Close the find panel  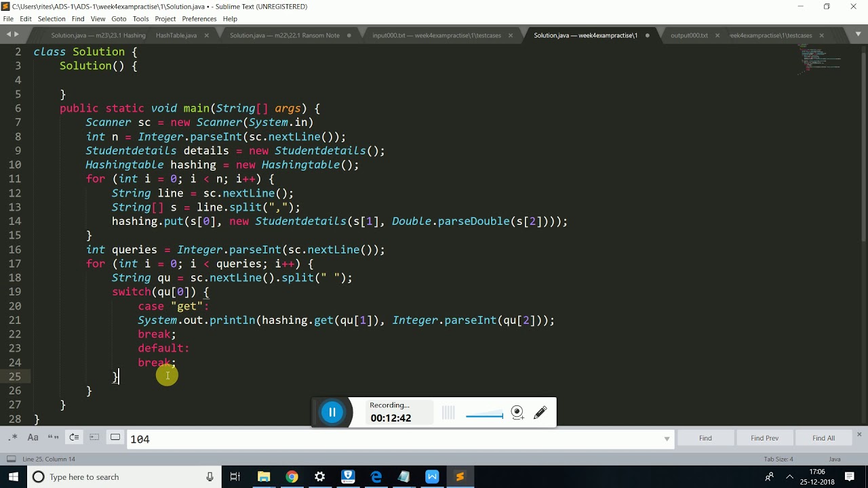pos(859,434)
